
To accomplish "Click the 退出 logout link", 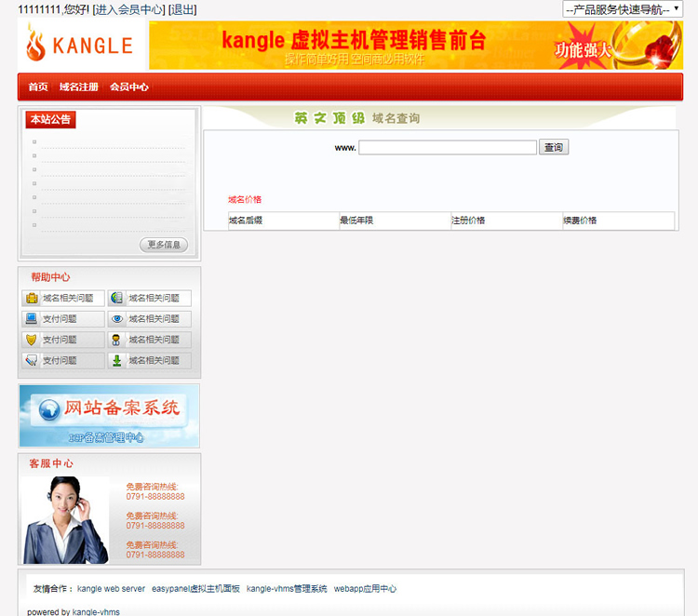I will click(182, 9).
